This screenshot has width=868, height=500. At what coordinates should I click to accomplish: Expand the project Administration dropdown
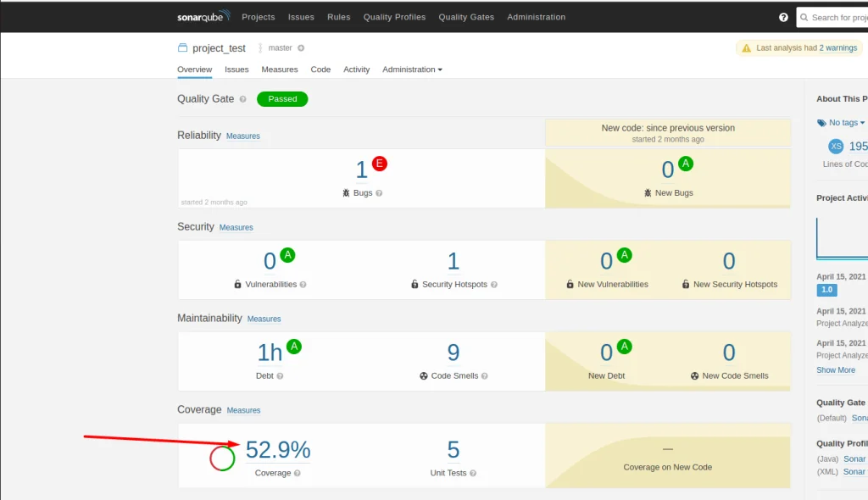412,69
